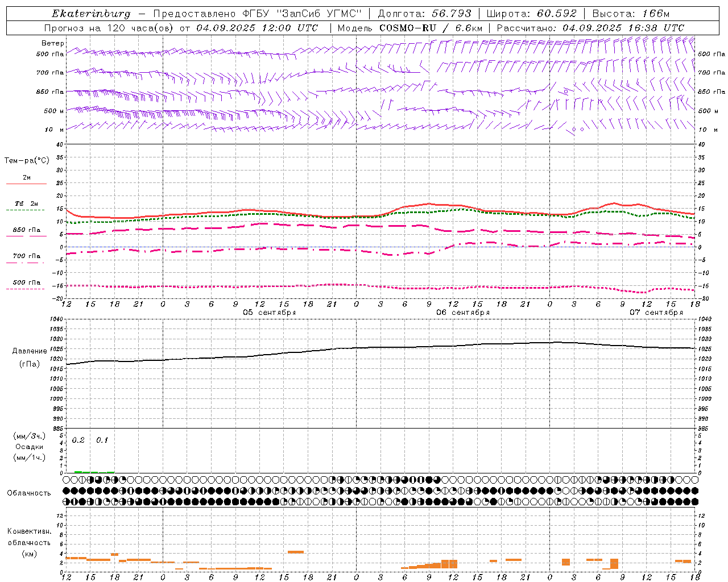This screenshot has width=728, height=582.
Task: Click the 0.2 precipitation value
Action: 78,440
